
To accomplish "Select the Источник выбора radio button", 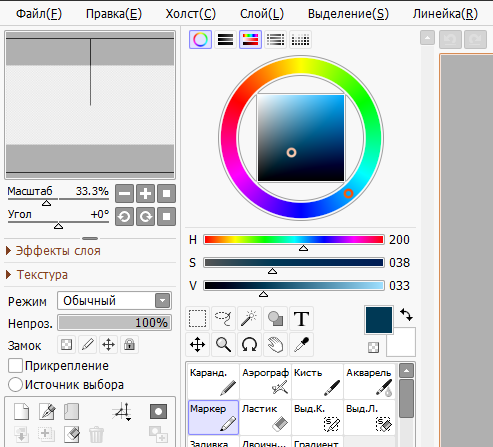I will pyautogui.click(x=15, y=385).
